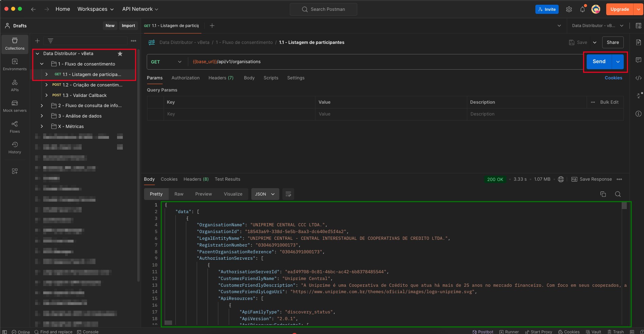The height and width of the screenshot is (334, 644).
Task: Open the Flows sidebar icon
Action: (15, 127)
